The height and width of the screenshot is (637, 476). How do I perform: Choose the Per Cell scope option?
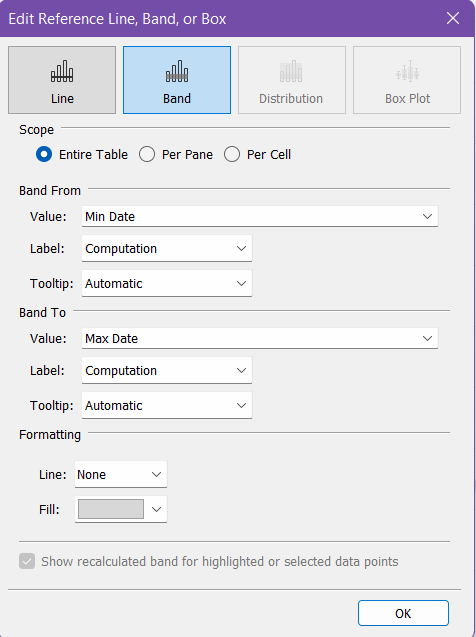click(x=232, y=154)
